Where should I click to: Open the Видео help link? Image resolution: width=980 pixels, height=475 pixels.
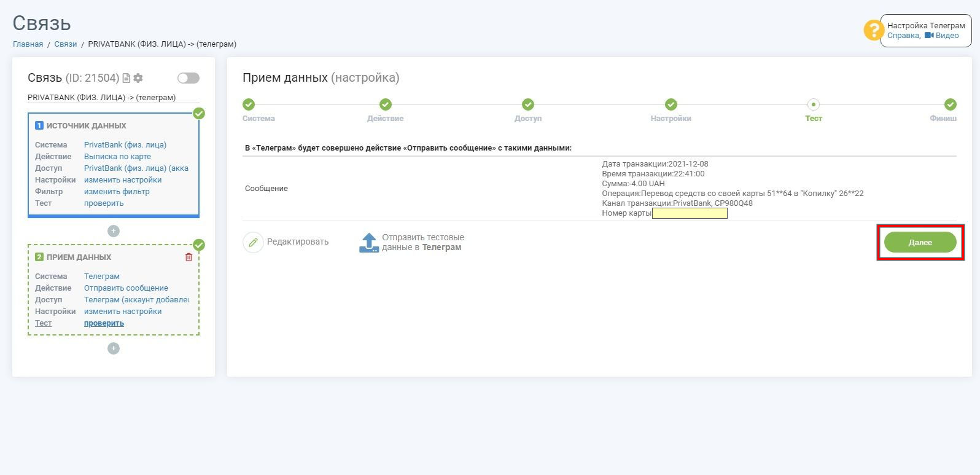[947, 36]
